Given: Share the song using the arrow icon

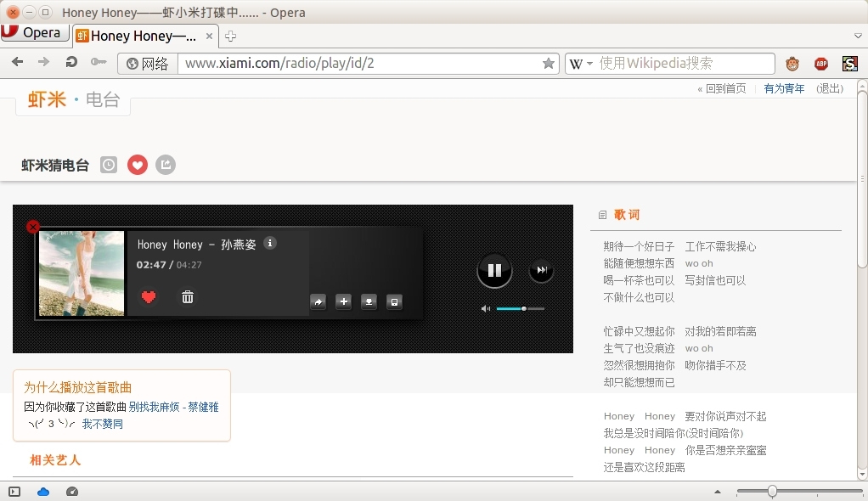Looking at the screenshot, I should 318,301.
